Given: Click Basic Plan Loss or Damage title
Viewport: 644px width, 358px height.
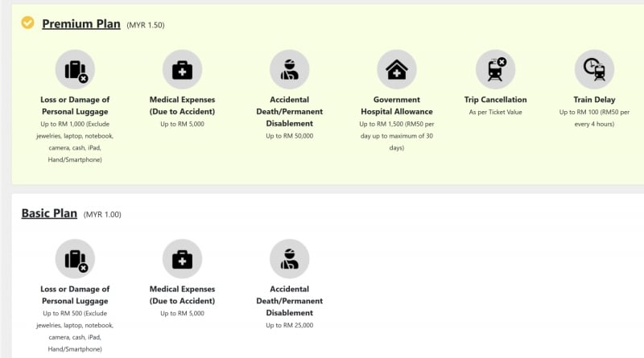Looking at the screenshot, I should coord(75,294).
